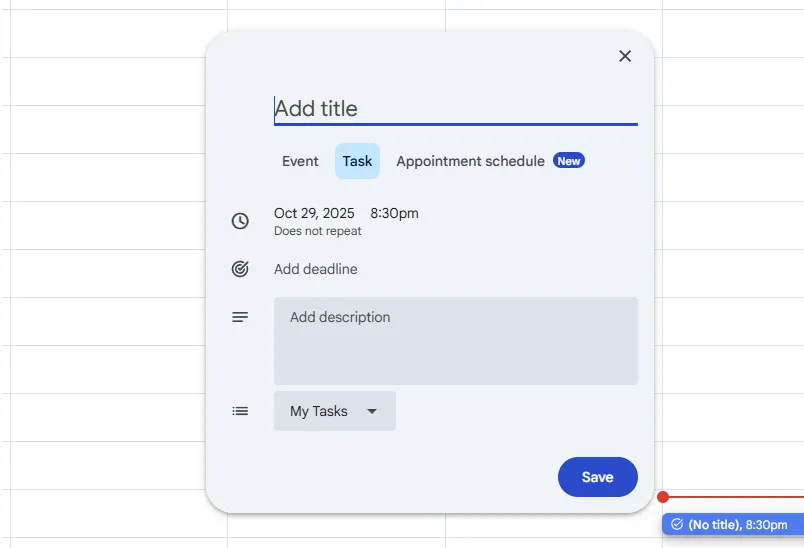The image size is (804, 548).
Task: Click the description lines icon
Action: tap(240, 317)
